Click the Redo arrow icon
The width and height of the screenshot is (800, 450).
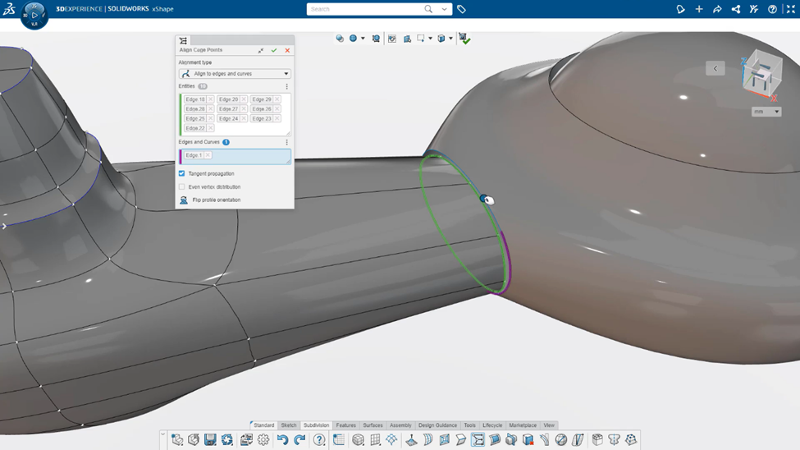pyautogui.click(x=299, y=439)
